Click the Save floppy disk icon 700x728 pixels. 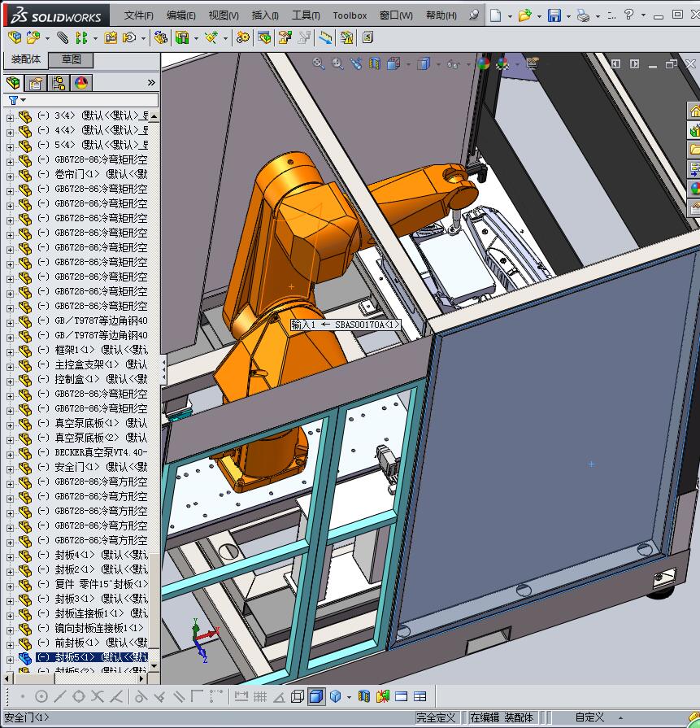(554, 15)
